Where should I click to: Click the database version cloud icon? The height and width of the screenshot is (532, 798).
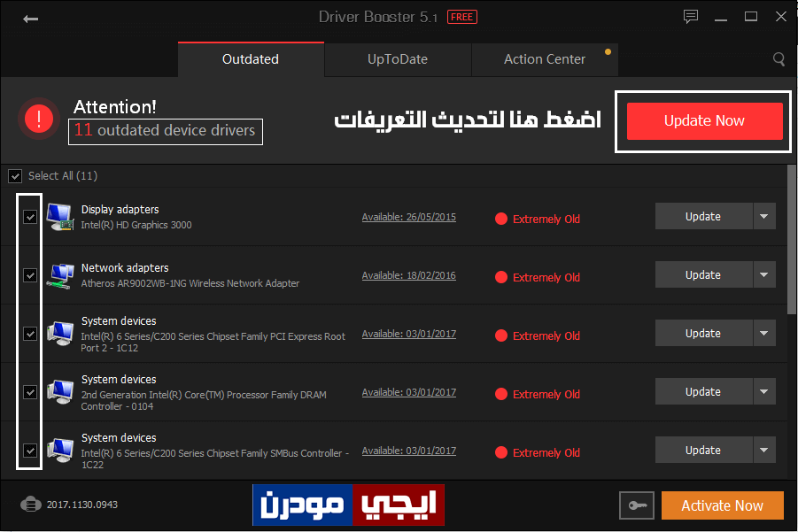pyautogui.click(x=30, y=505)
